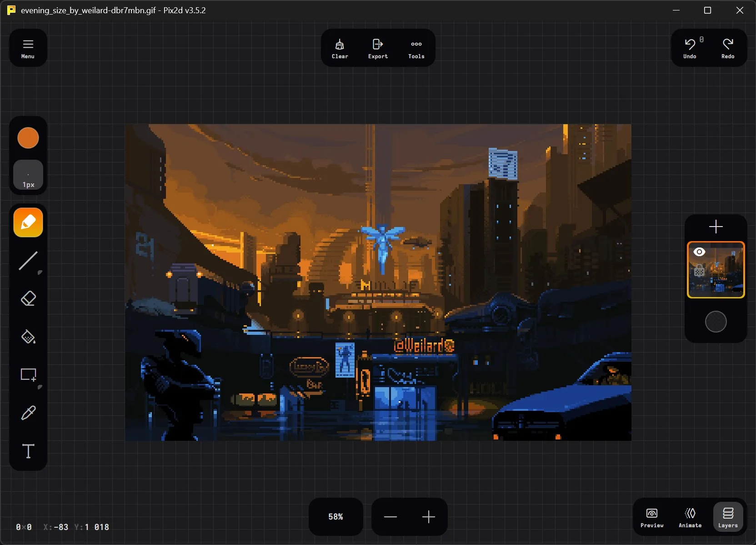Open the hamburger Menu

point(28,48)
